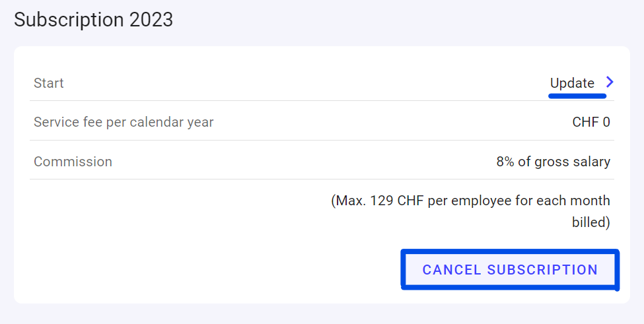Click the year 2023 in the heading
This screenshot has height=324, width=644.
coord(151,20)
